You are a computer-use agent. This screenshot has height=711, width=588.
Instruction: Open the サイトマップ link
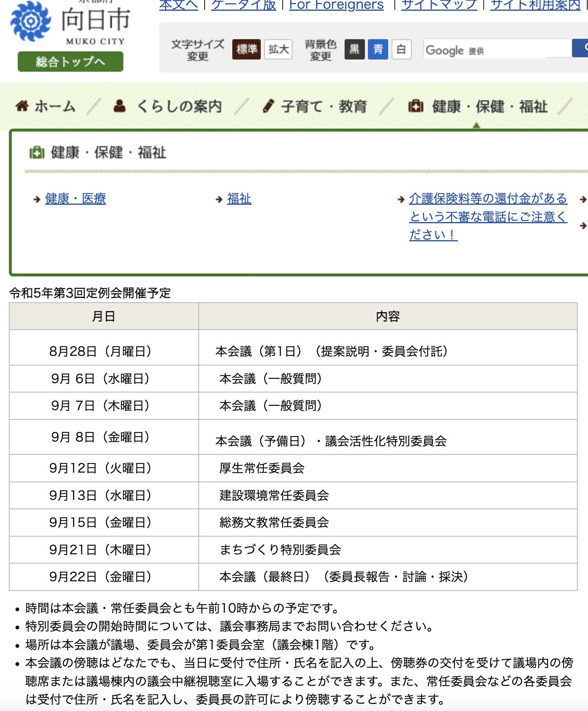point(439,5)
